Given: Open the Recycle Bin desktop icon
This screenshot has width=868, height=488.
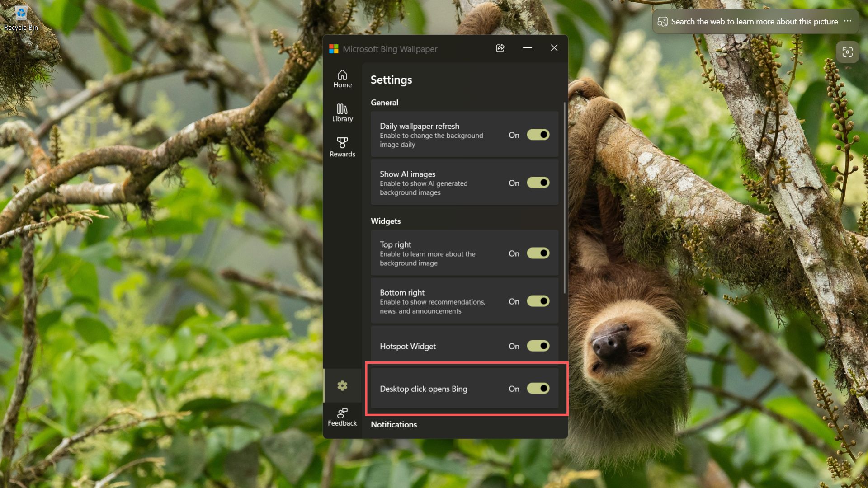Looking at the screenshot, I should (21, 18).
